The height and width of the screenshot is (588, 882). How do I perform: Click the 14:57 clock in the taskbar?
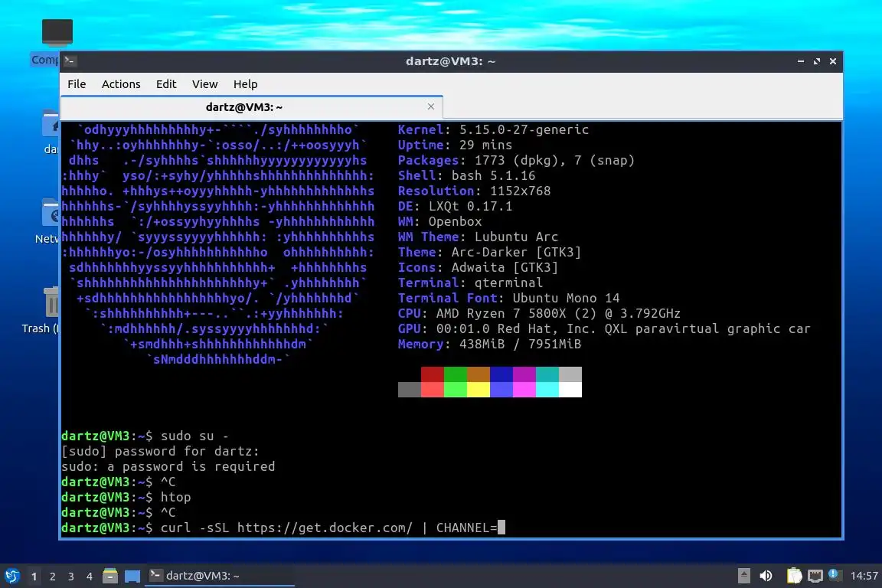864,576
